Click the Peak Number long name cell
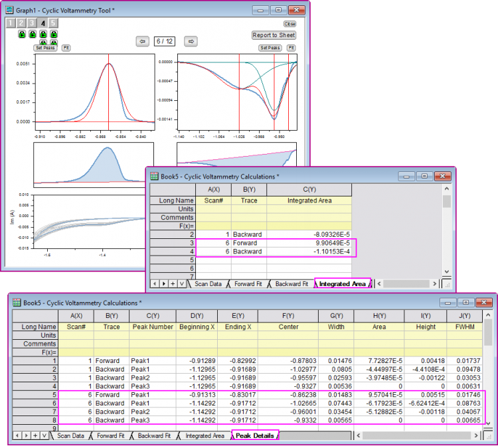Screen dimensions: 498x448 pos(153,327)
